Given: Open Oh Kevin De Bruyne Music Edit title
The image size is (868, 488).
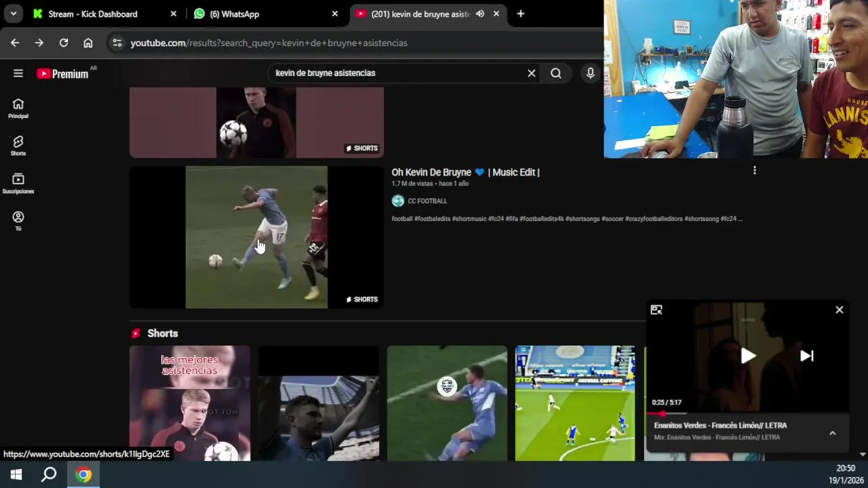Looking at the screenshot, I should (x=465, y=172).
